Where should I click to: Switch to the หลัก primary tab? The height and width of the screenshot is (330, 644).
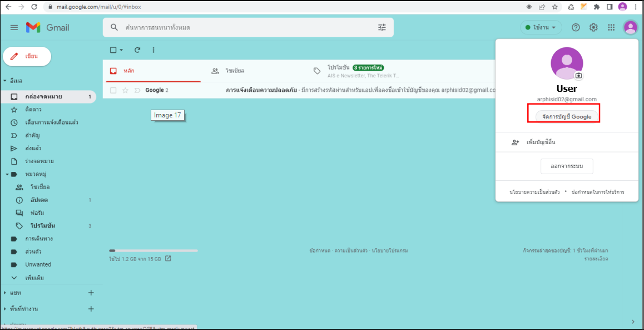point(152,71)
